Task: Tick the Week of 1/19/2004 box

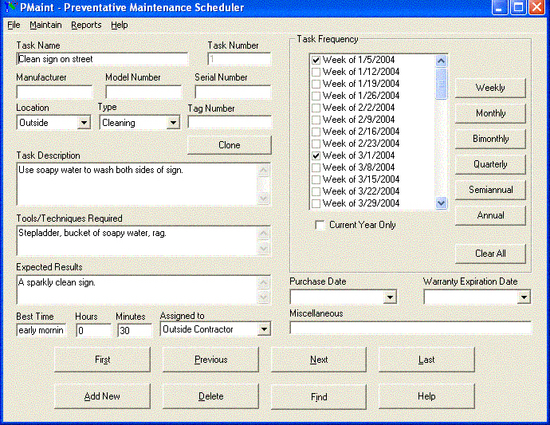Action: tap(316, 84)
